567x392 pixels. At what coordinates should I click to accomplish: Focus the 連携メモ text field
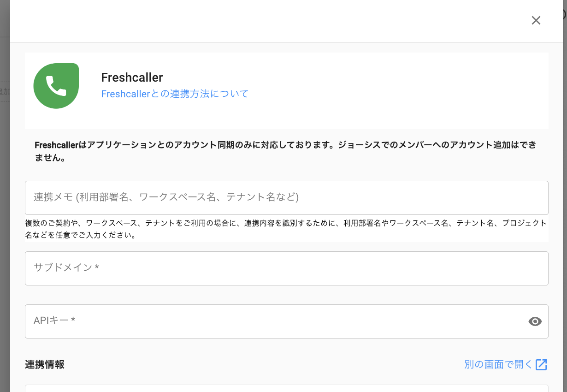(x=286, y=197)
